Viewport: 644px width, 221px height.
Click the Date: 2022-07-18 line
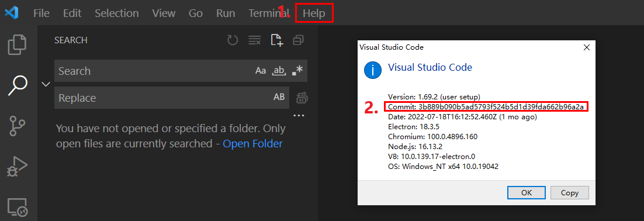point(462,117)
